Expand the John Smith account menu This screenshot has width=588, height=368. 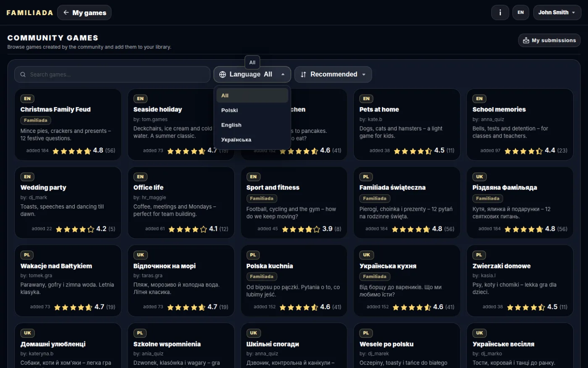tap(557, 13)
